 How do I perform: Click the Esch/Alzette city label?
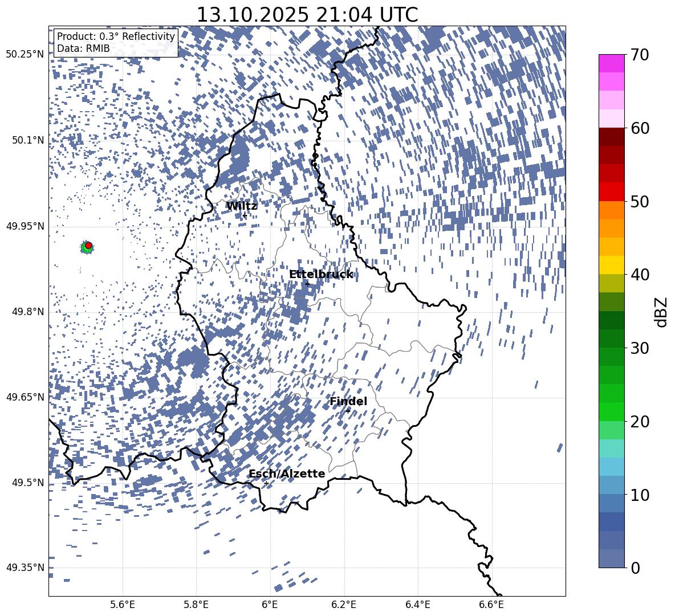pos(287,474)
